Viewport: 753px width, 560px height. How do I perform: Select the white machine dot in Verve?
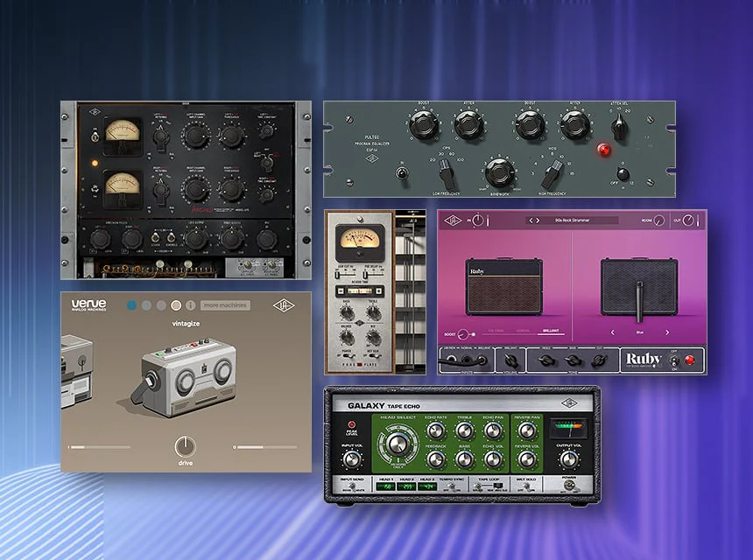[176, 305]
